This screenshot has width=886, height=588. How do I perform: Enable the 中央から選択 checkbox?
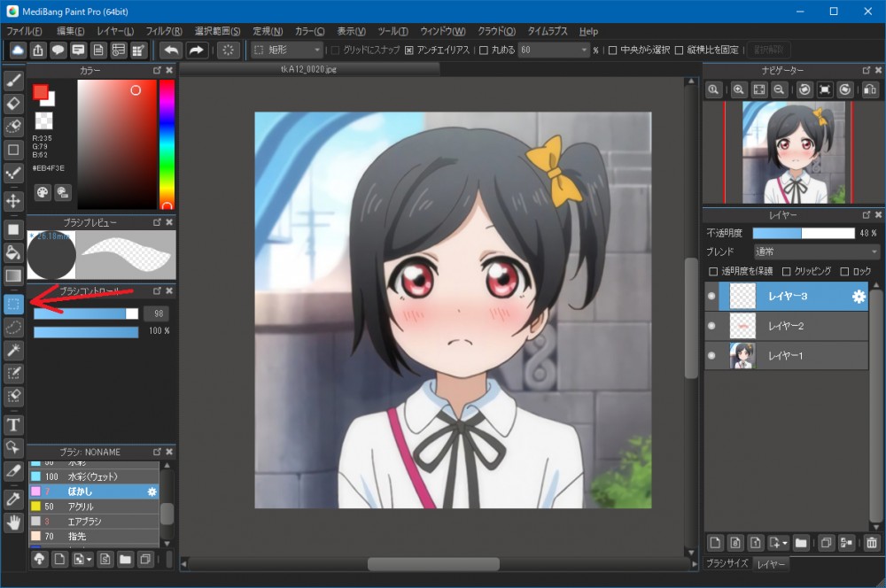(612, 50)
